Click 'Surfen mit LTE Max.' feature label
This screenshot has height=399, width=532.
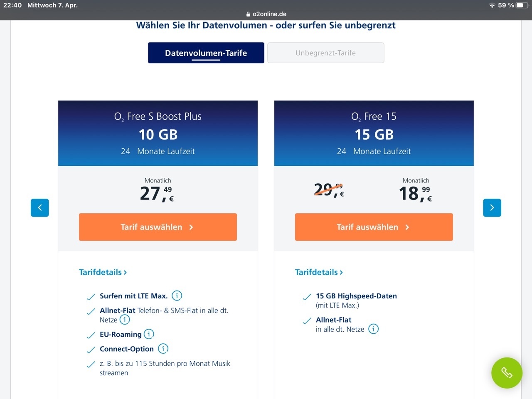tap(134, 296)
